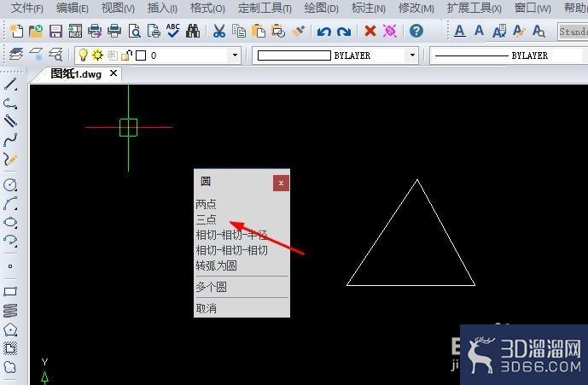Cut selection with scissors icon
The width and height of the screenshot is (588, 385).
(x=219, y=31)
